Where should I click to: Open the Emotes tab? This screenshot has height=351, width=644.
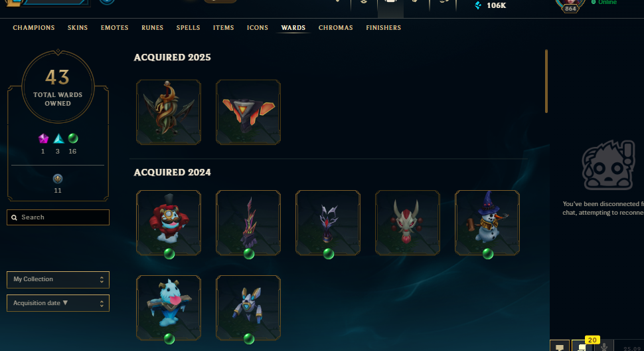coord(115,27)
